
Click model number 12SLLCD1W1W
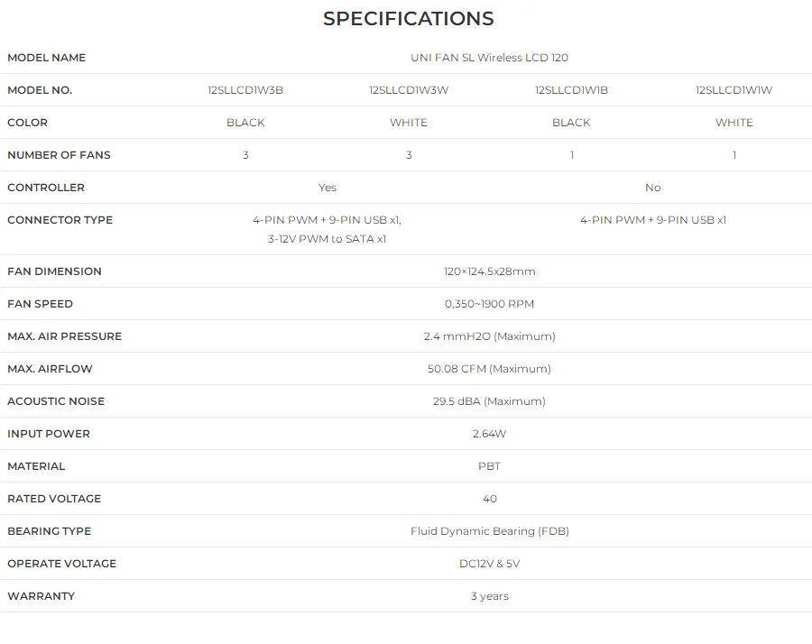(734, 90)
